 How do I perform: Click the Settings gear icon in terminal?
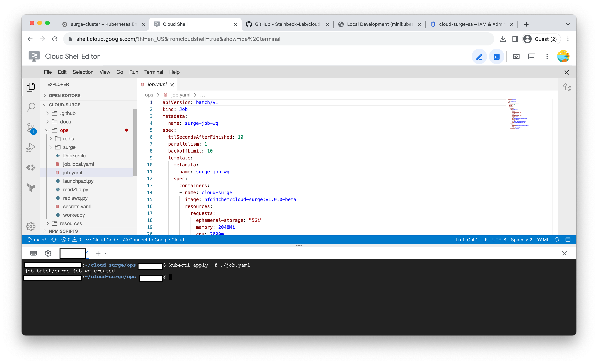coord(48,253)
